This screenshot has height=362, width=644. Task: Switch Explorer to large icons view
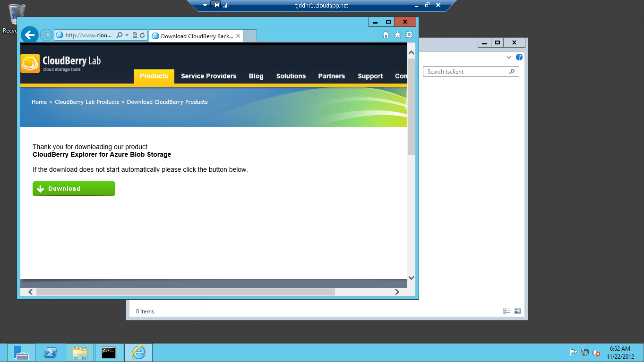(517, 311)
